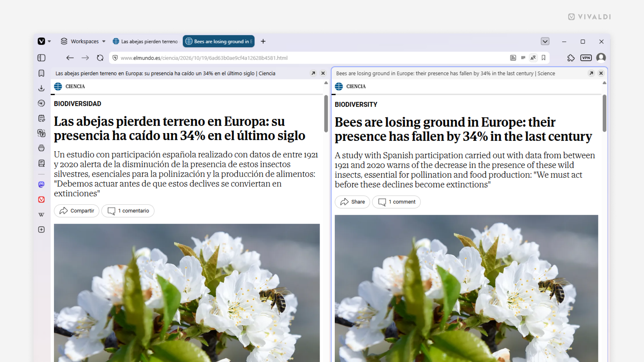
Task: Open the Reading List panel
Action: 41,163
